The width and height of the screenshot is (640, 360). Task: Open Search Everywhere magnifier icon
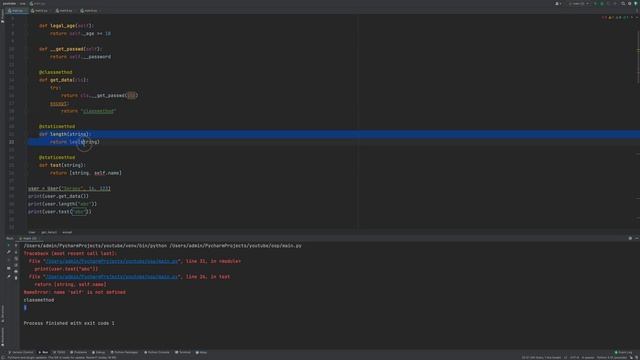[623, 3]
